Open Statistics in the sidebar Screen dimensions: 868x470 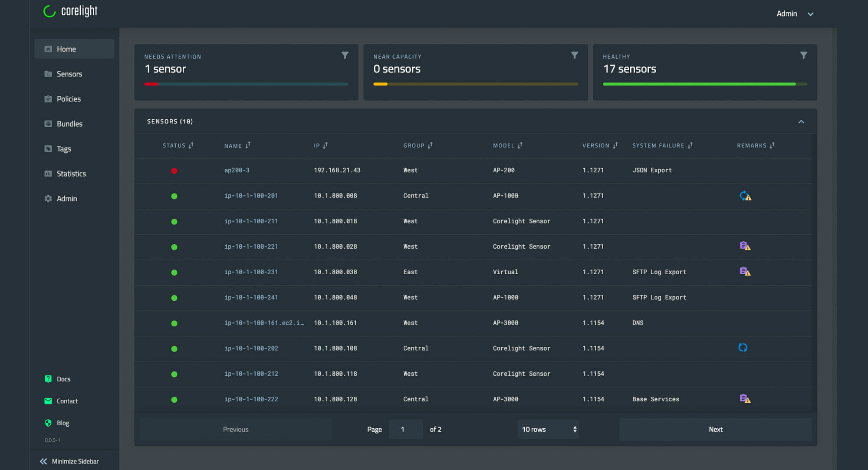[71, 174]
